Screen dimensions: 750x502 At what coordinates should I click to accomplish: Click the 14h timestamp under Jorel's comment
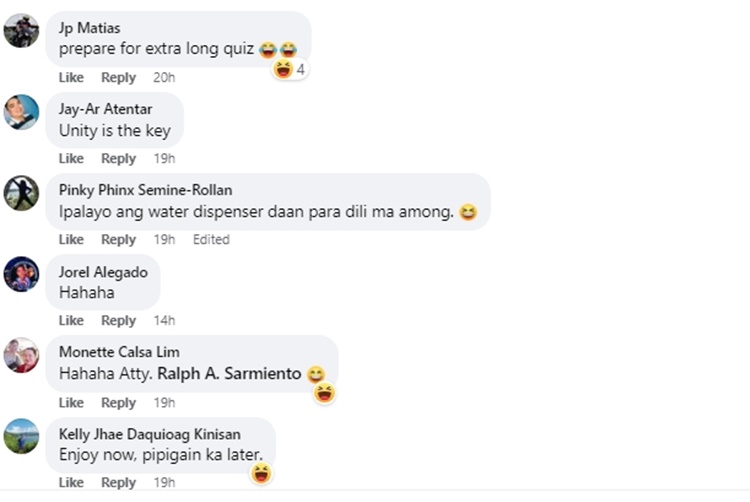pyautogui.click(x=164, y=321)
